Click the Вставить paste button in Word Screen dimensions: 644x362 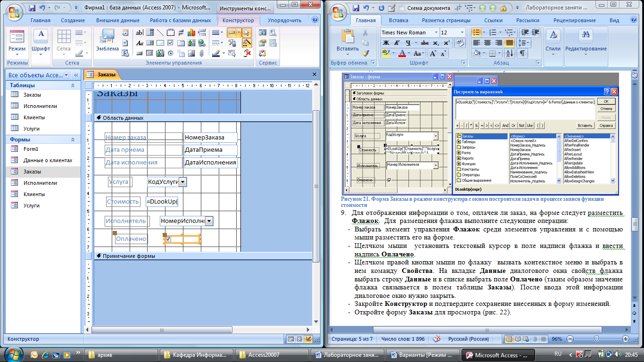[348, 41]
